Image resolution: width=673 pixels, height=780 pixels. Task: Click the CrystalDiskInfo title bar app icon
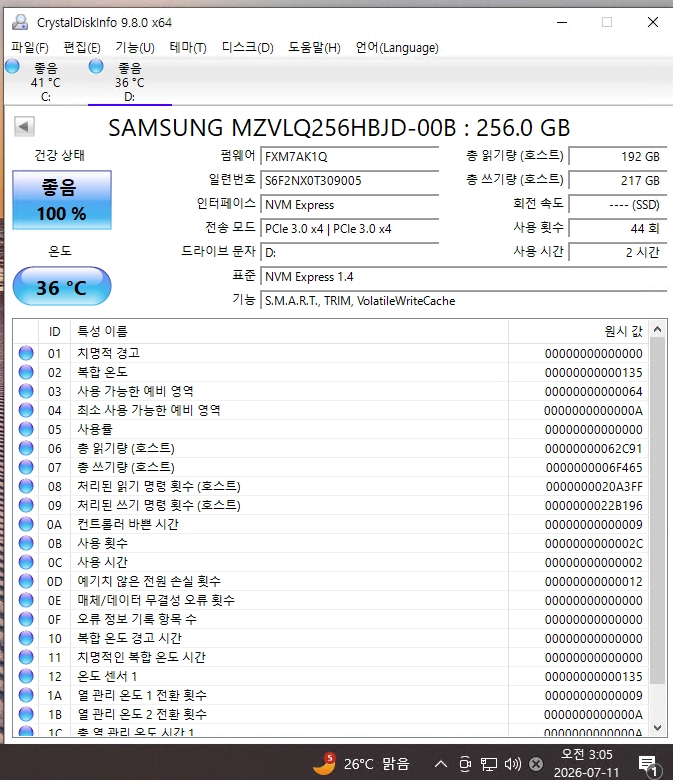coord(20,22)
